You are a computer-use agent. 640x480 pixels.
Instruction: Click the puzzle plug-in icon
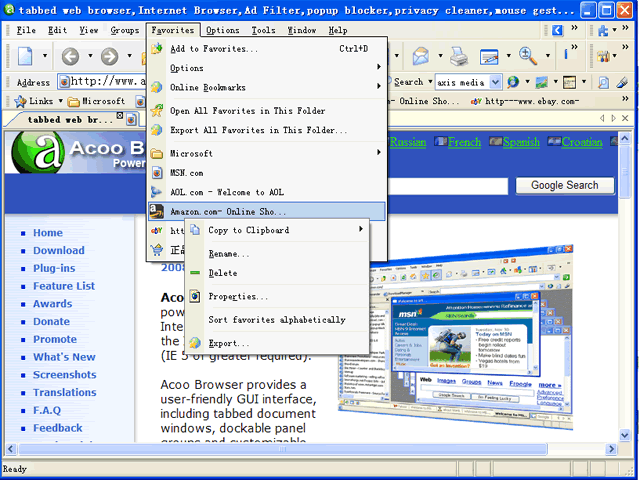[603, 30]
